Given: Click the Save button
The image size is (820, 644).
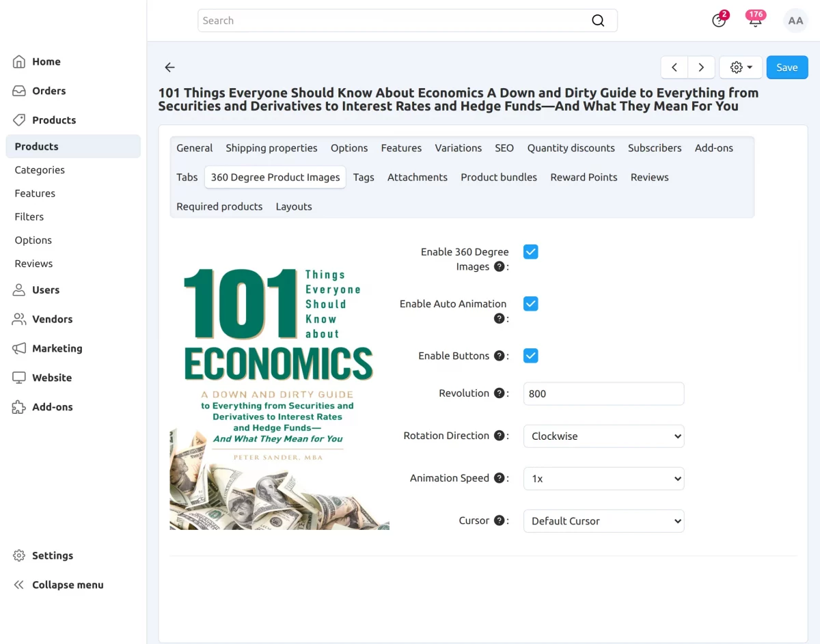Looking at the screenshot, I should (x=787, y=68).
